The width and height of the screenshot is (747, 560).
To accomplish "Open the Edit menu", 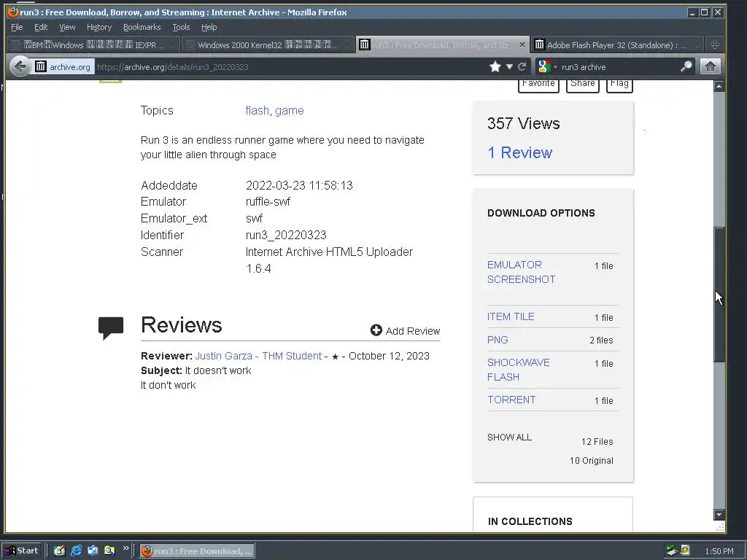I will coord(41,27).
